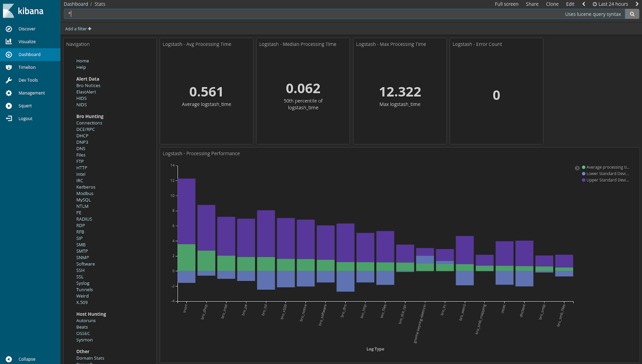Open HIDS navigation link
The image size is (642, 364).
pos(81,98)
